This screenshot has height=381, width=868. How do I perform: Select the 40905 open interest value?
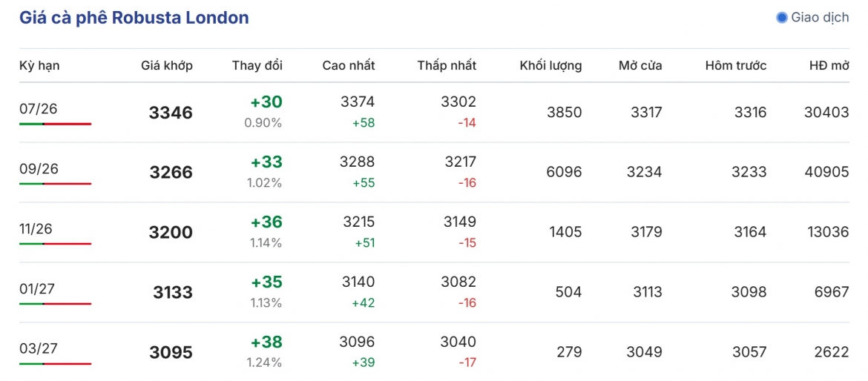click(826, 172)
